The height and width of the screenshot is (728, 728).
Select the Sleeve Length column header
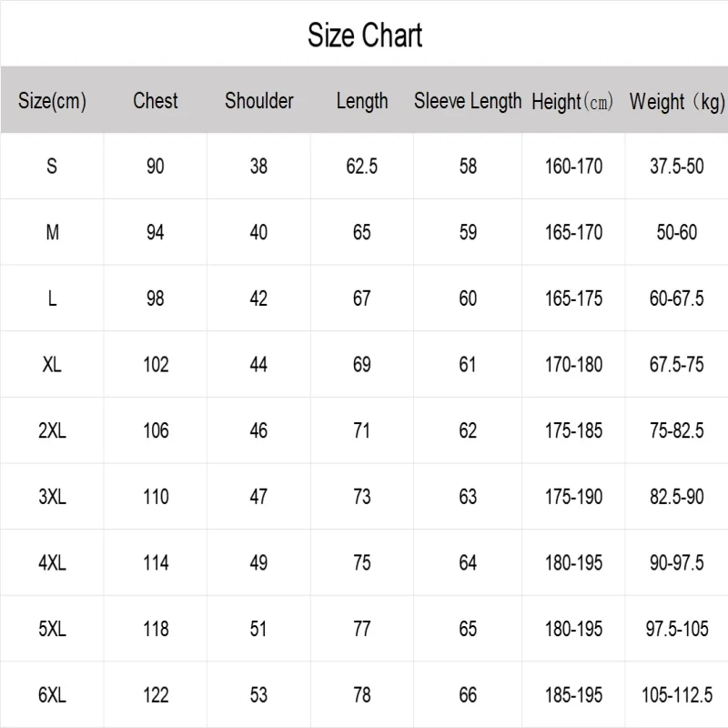tap(468, 101)
